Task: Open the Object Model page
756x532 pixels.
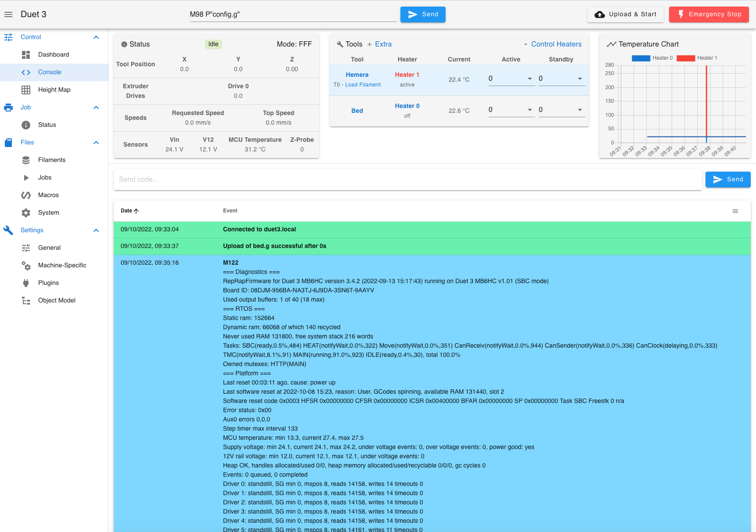Action: click(54, 300)
